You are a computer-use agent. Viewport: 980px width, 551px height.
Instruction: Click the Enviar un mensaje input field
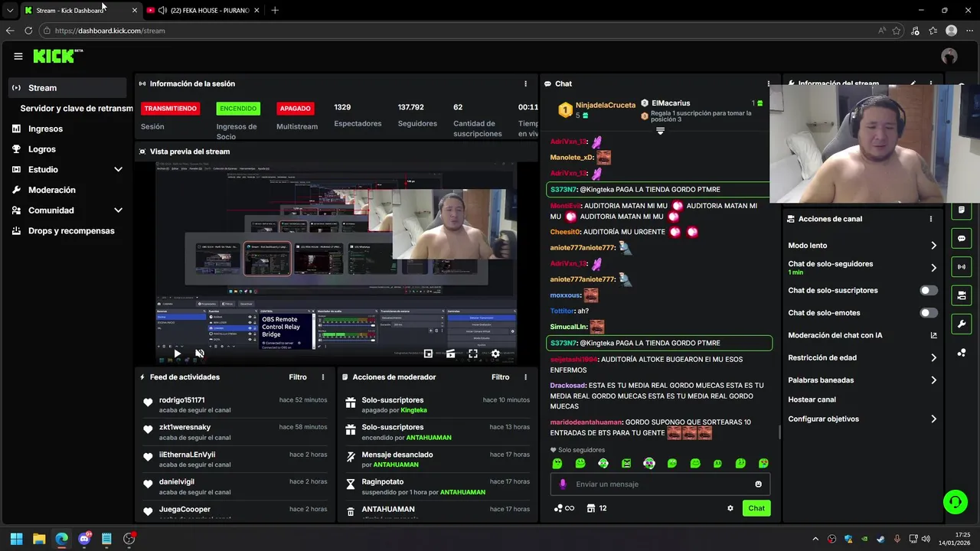(x=660, y=484)
